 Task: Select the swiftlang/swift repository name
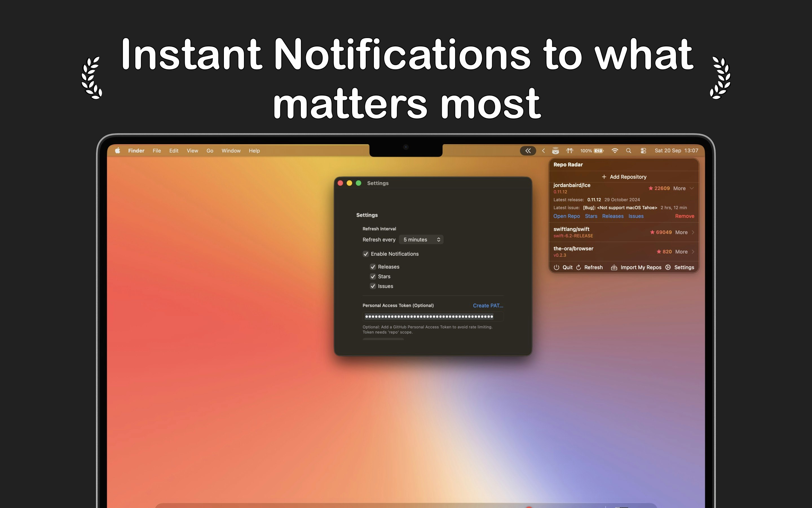point(571,229)
